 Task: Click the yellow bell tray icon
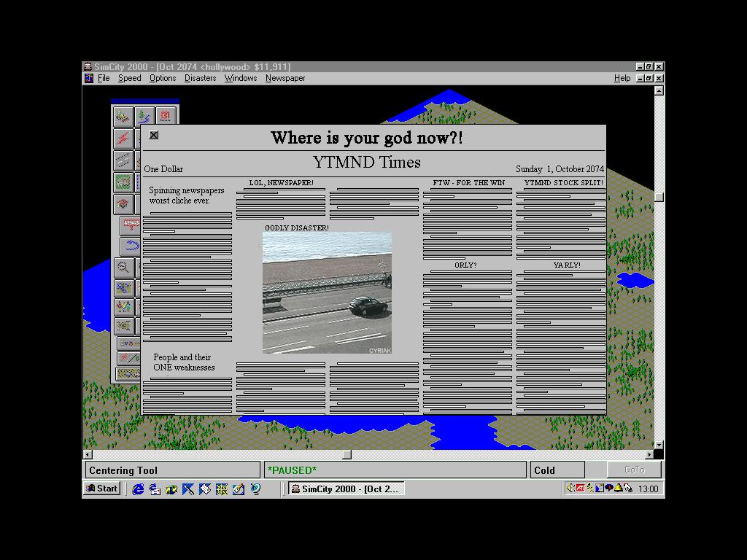[x=619, y=488]
